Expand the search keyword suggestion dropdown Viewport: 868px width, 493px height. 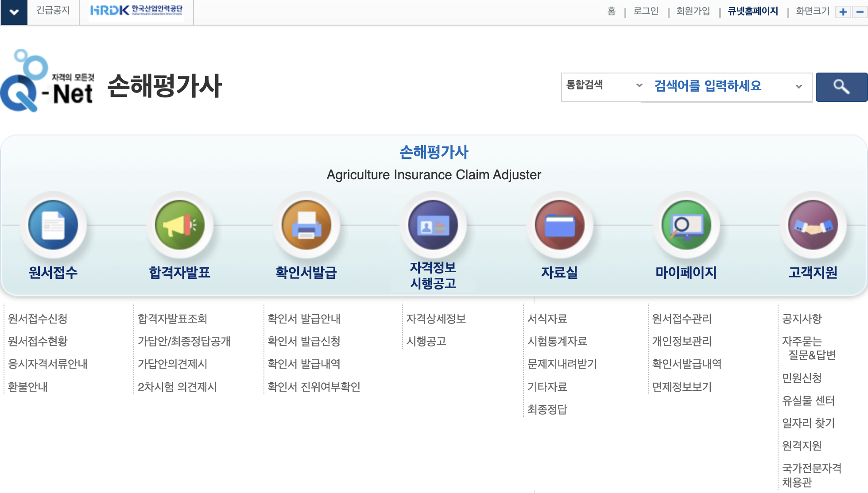[798, 86]
